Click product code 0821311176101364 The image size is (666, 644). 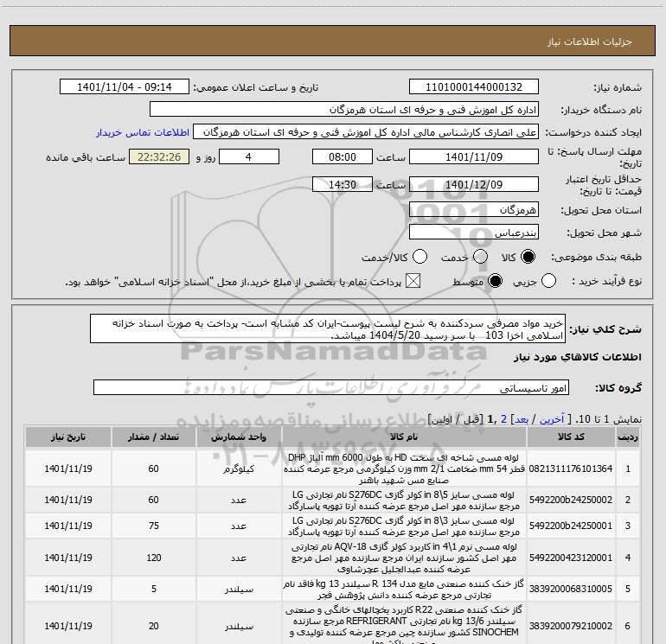coord(571,469)
